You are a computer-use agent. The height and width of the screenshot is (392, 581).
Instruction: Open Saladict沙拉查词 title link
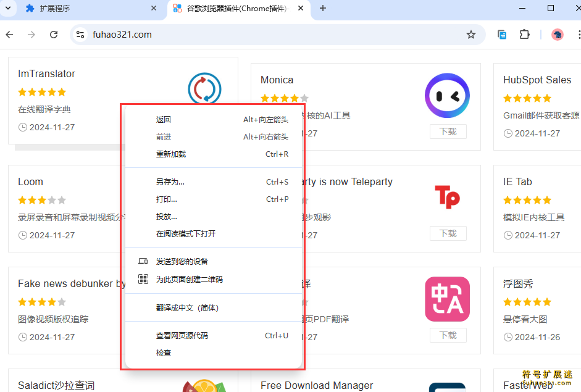[x=56, y=385]
